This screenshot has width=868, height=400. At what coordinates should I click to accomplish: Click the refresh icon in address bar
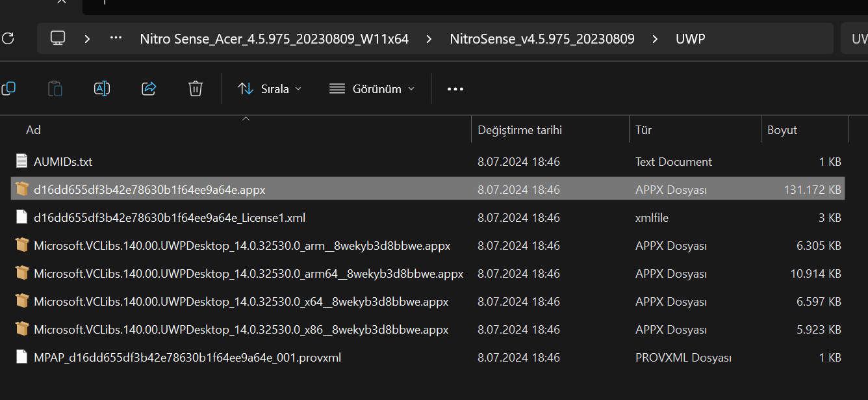[x=8, y=38]
